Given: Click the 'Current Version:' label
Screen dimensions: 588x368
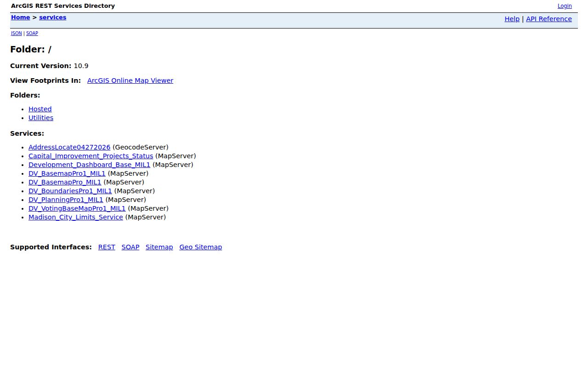Looking at the screenshot, I should (41, 66).
